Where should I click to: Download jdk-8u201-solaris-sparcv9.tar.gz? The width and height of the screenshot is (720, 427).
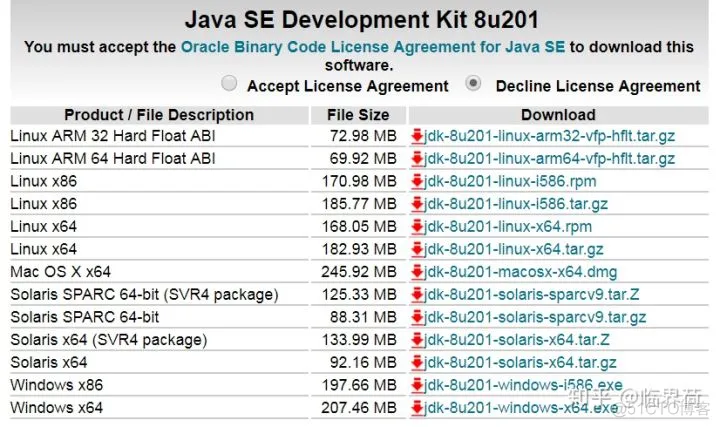[x=535, y=317]
